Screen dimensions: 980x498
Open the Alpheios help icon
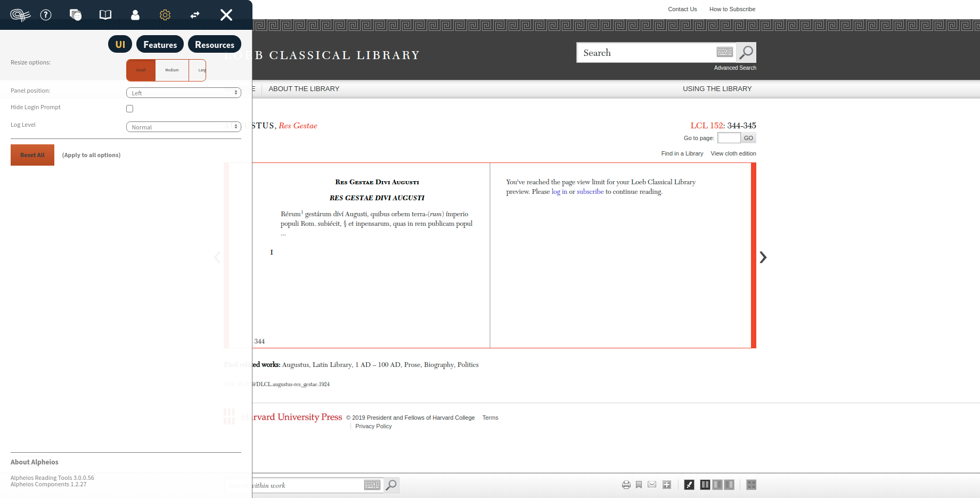pyautogui.click(x=45, y=15)
